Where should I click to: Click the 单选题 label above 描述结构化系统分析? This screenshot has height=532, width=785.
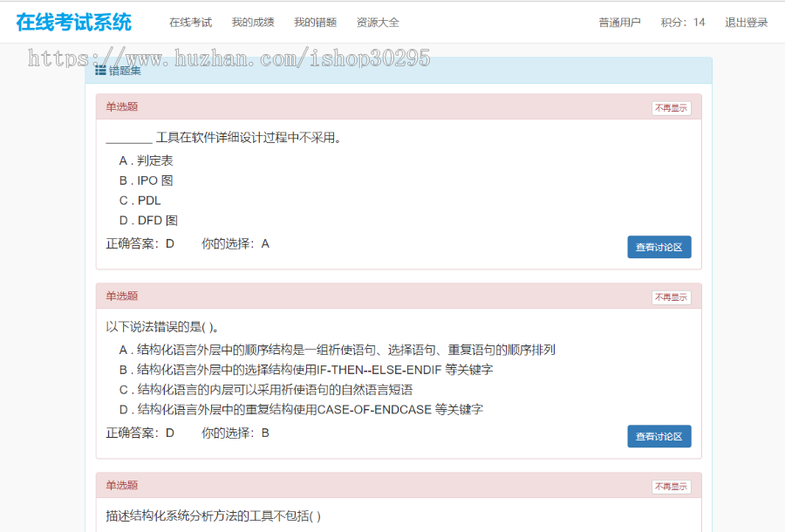[121, 485]
